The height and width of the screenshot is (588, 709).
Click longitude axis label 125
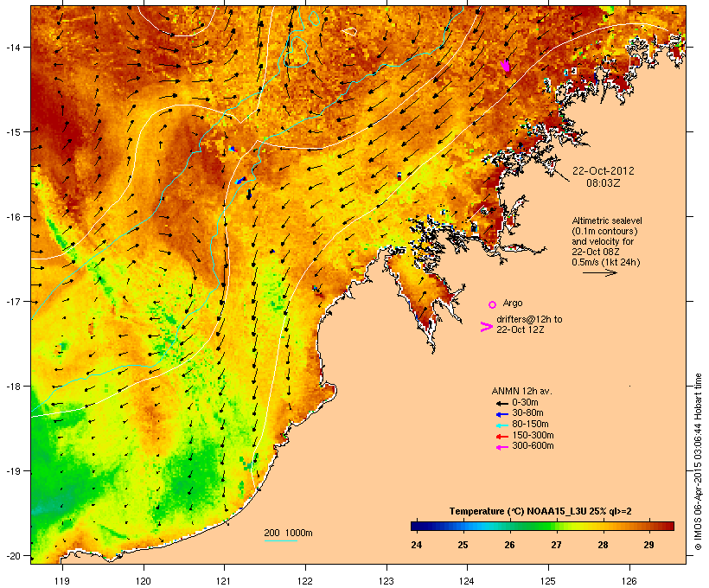point(548,581)
